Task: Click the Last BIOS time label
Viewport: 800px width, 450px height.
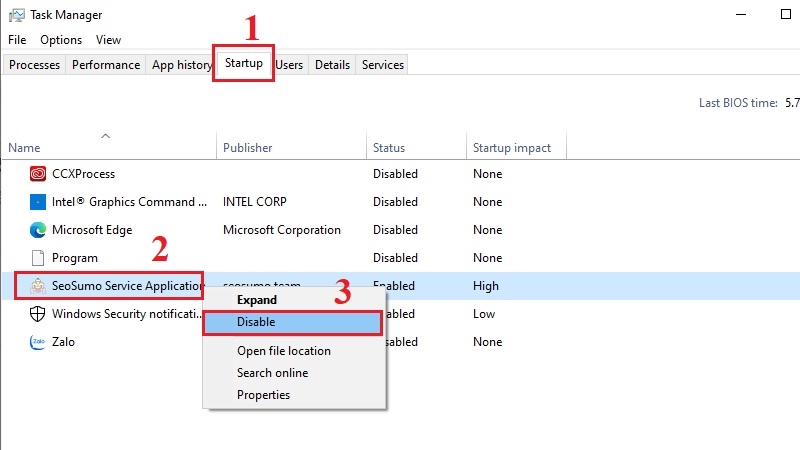Action: click(738, 103)
